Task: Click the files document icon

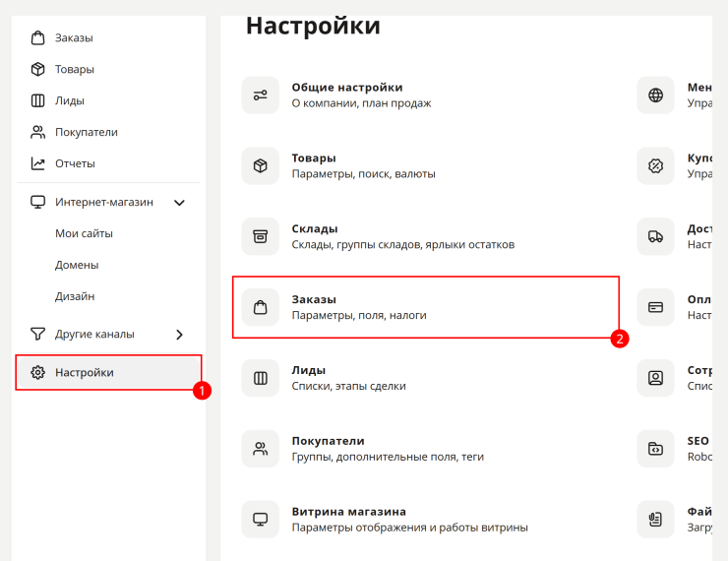Action: [x=655, y=520]
